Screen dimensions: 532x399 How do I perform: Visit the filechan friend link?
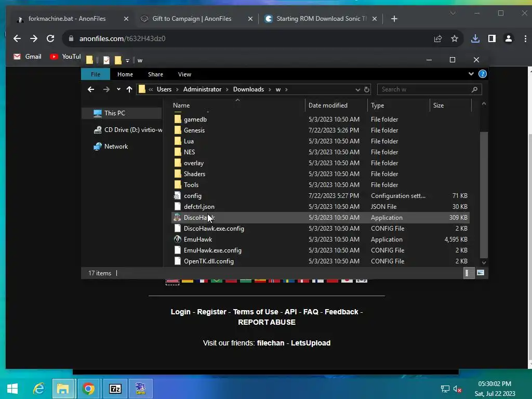click(270, 343)
